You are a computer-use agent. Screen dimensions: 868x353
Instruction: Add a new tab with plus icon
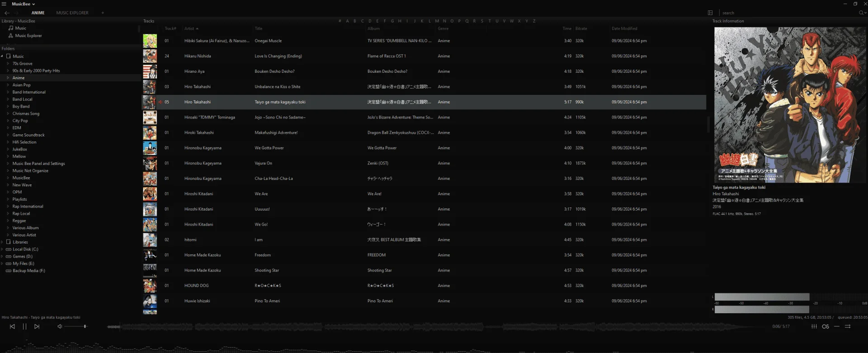pos(103,13)
